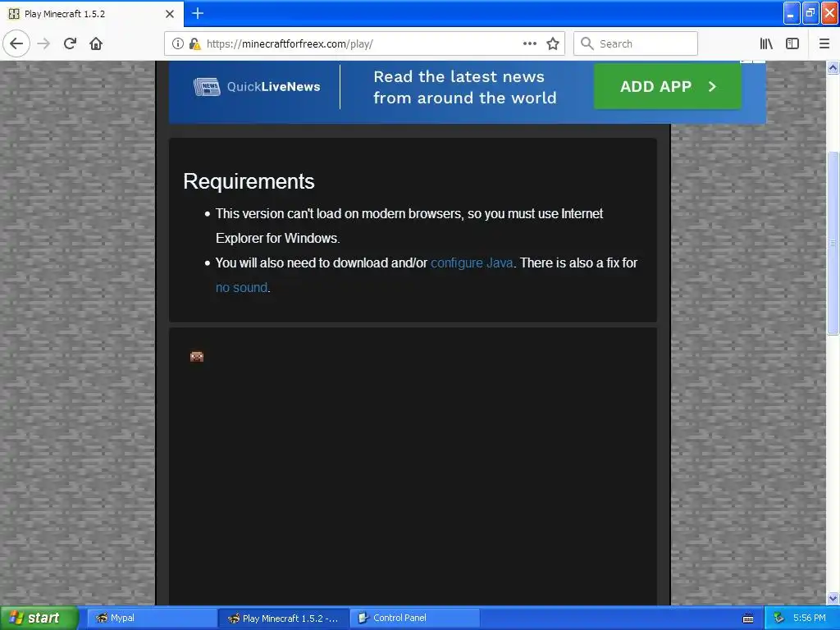Open the configure Java link
Screen dimensions: 840x630
click(472, 263)
